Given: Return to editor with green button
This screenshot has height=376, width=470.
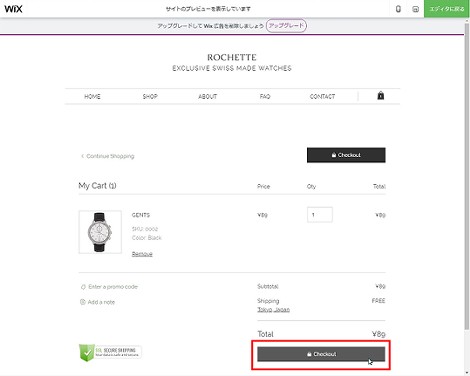Looking at the screenshot, I should pos(447,9).
